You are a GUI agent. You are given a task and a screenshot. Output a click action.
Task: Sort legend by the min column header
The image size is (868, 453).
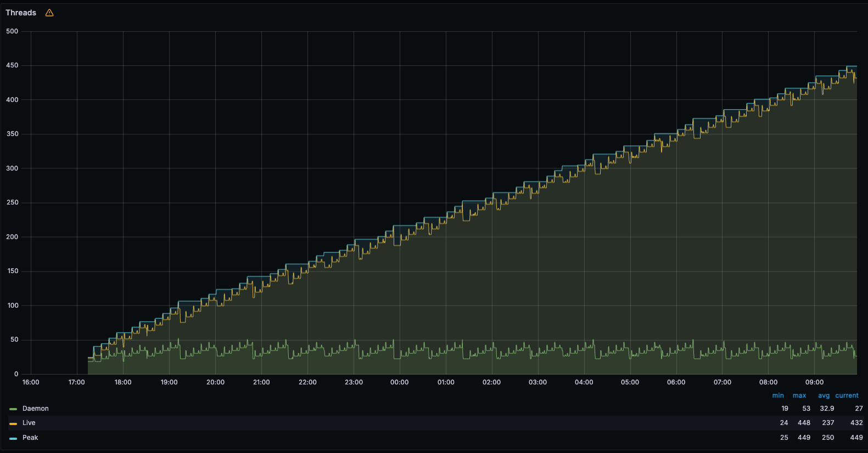(778, 395)
